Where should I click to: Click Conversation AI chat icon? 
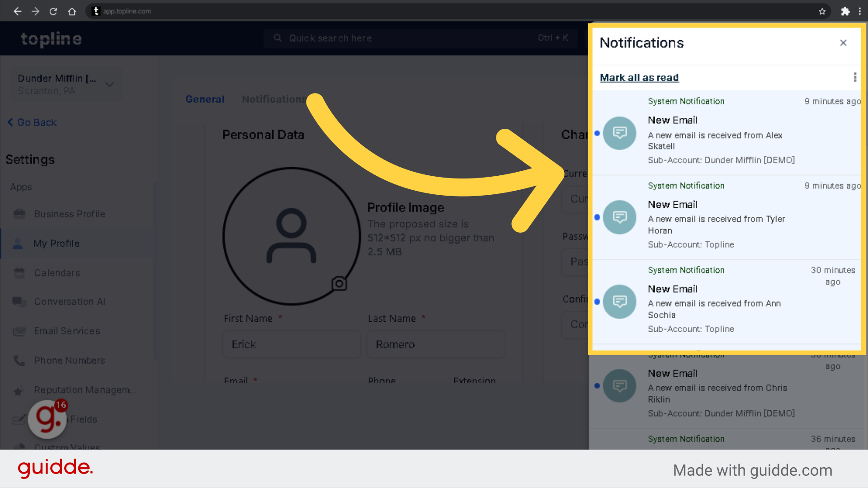coord(19,302)
